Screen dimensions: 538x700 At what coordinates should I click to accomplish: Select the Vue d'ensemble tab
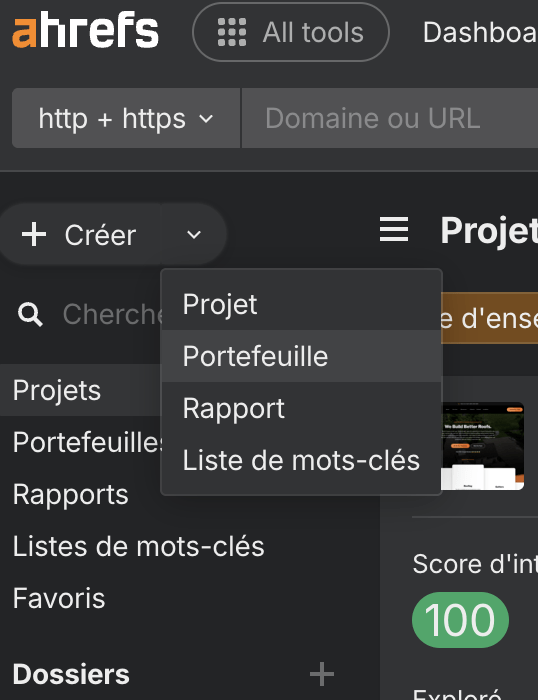coord(489,318)
